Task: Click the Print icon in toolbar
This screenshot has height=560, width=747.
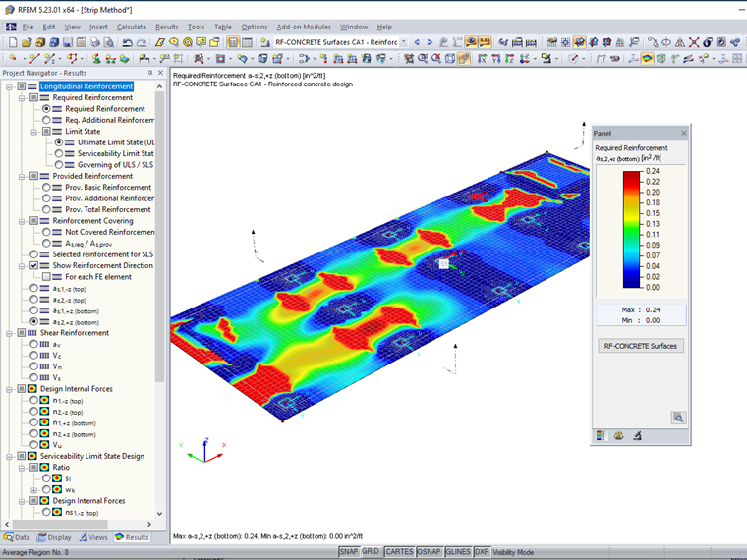Action: (x=95, y=42)
